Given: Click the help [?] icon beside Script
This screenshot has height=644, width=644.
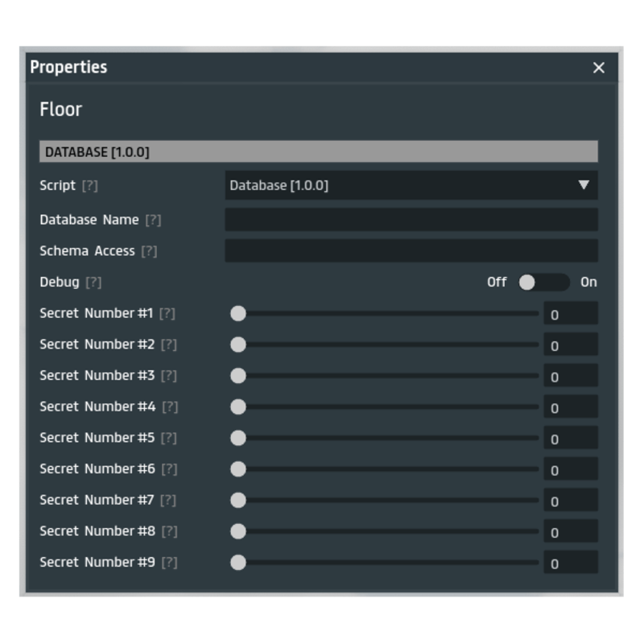Looking at the screenshot, I should click(x=90, y=186).
